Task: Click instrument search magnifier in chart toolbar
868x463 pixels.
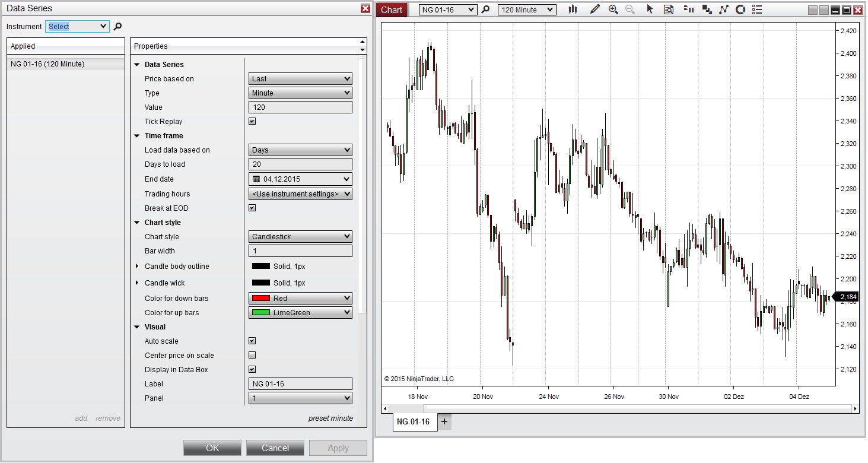Action: click(485, 9)
